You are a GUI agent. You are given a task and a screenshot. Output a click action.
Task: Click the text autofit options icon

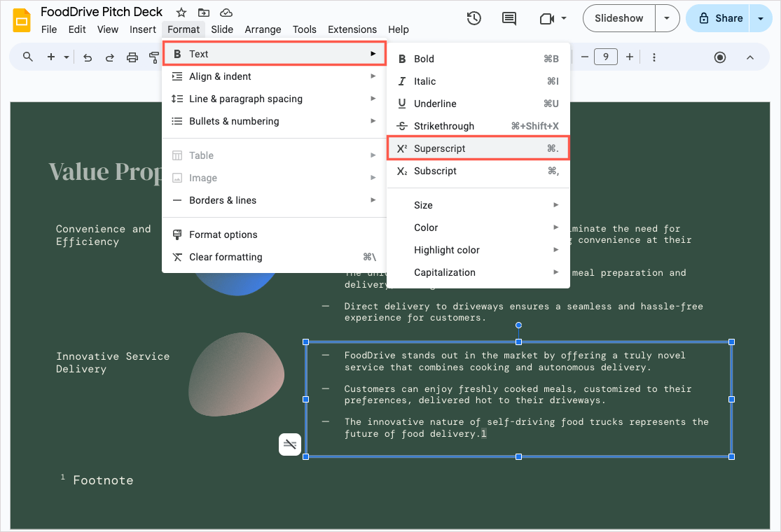[x=290, y=444]
